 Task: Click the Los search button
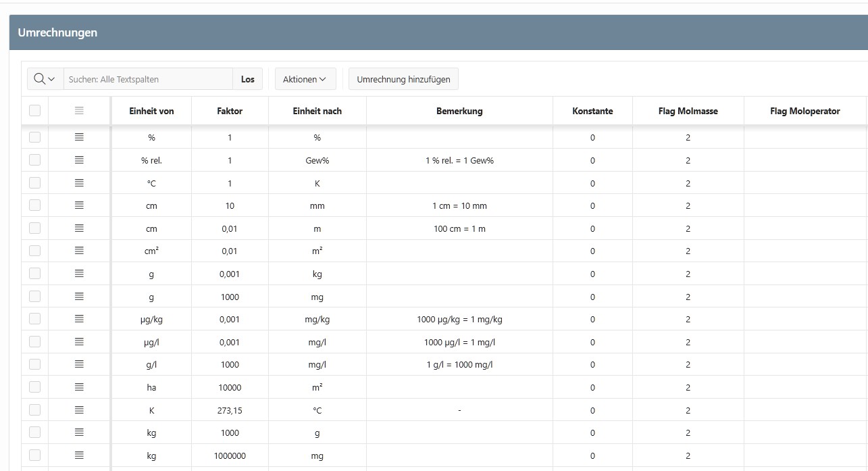pos(248,79)
